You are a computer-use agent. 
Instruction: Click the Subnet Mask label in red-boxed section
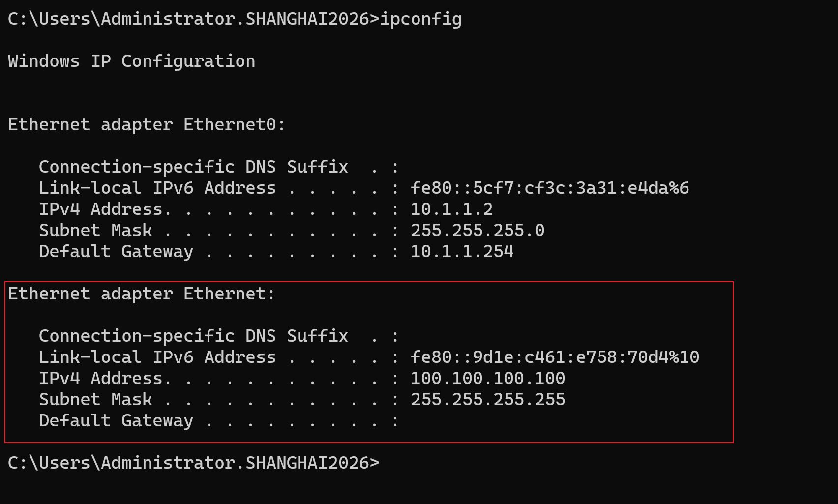(95, 399)
